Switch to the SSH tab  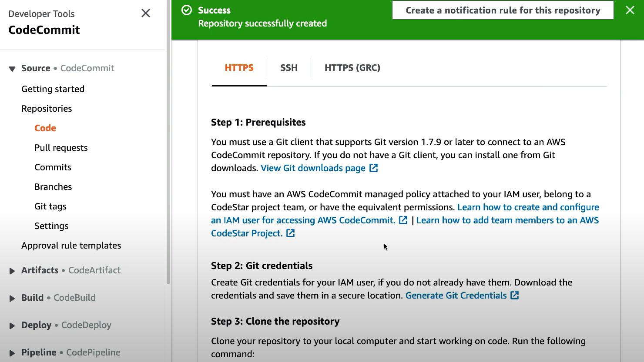(289, 67)
